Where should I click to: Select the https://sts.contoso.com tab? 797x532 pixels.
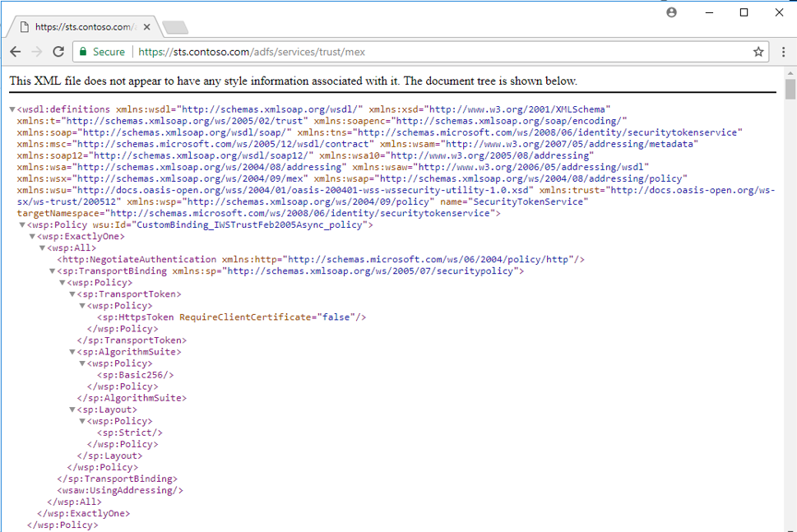tap(84, 27)
